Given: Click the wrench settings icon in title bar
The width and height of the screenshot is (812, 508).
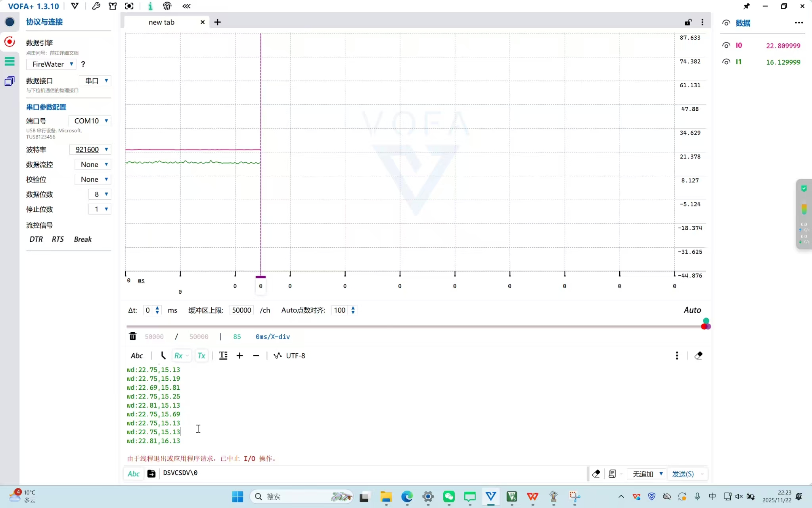Looking at the screenshot, I should pos(96,6).
